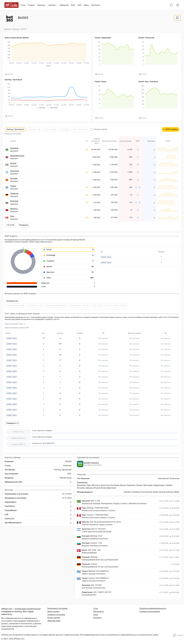This screenshot has width=184, height=644.
Task: Open the Каталог dropdown in navigation
Action: pyautogui.click(x=53, y=5)
